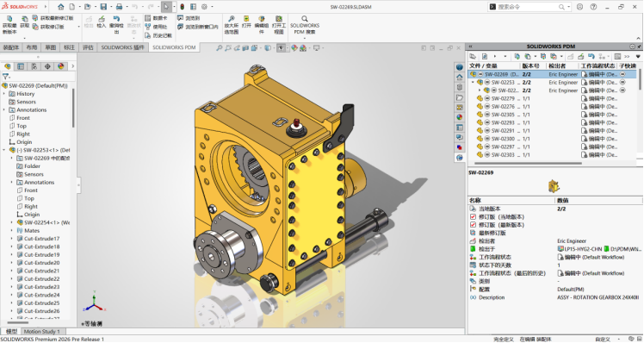Expand the Annotations node under SW-02269

click(4, 109)
